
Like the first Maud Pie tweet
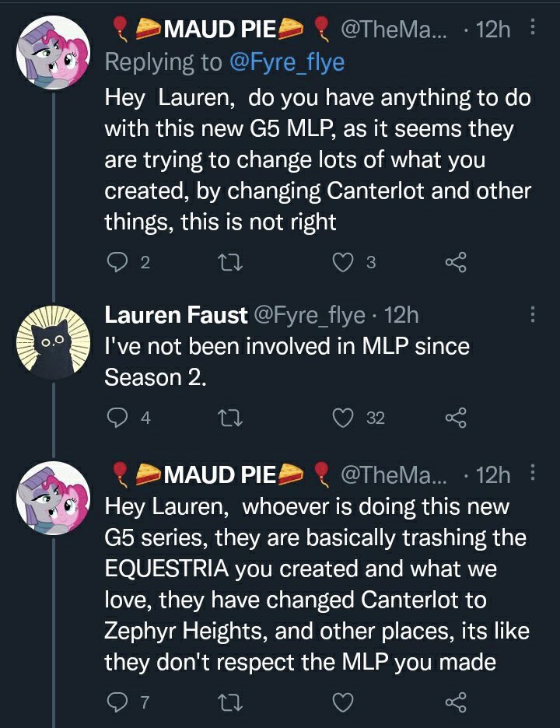point(343,262)
